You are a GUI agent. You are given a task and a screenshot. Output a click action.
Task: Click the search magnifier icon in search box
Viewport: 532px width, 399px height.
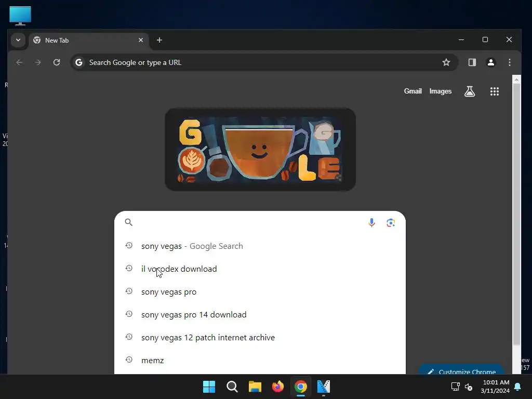129,222
